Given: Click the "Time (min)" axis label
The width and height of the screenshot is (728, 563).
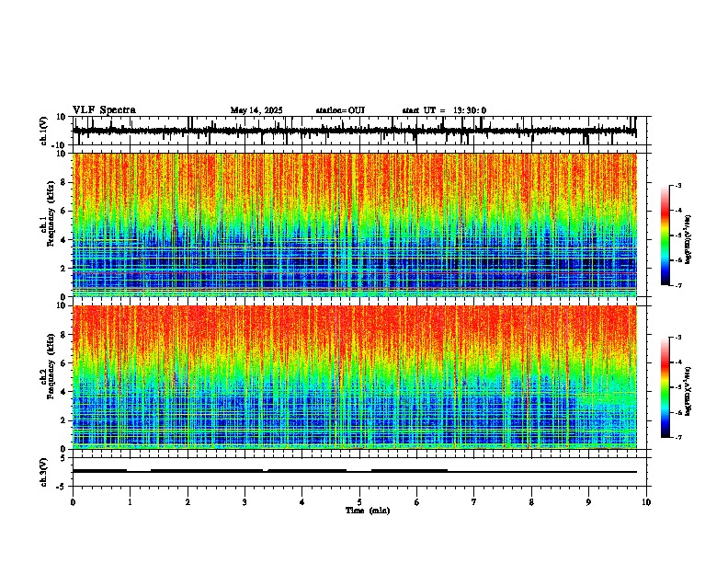Looking at the screenshot, I should [x=368, y=511].
